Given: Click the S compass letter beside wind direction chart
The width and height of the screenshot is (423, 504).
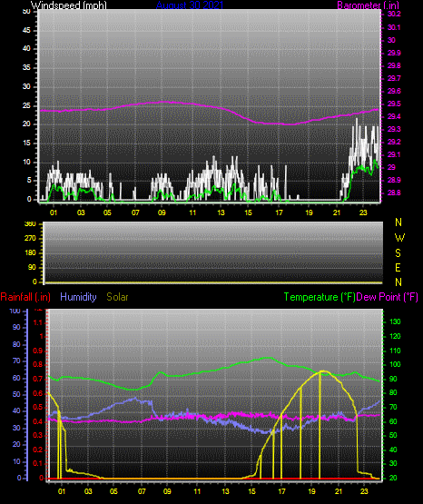Looking at the screenshot, I should point(398,253).
